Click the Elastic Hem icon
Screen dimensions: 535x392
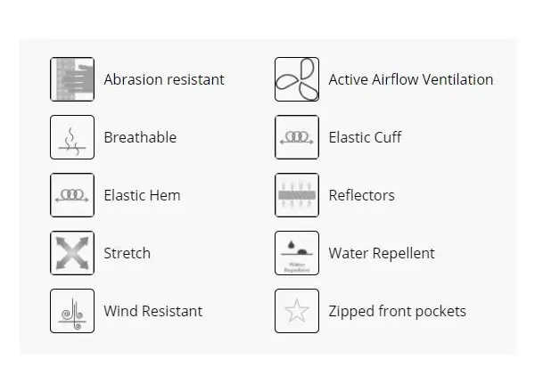click(72, 195)
